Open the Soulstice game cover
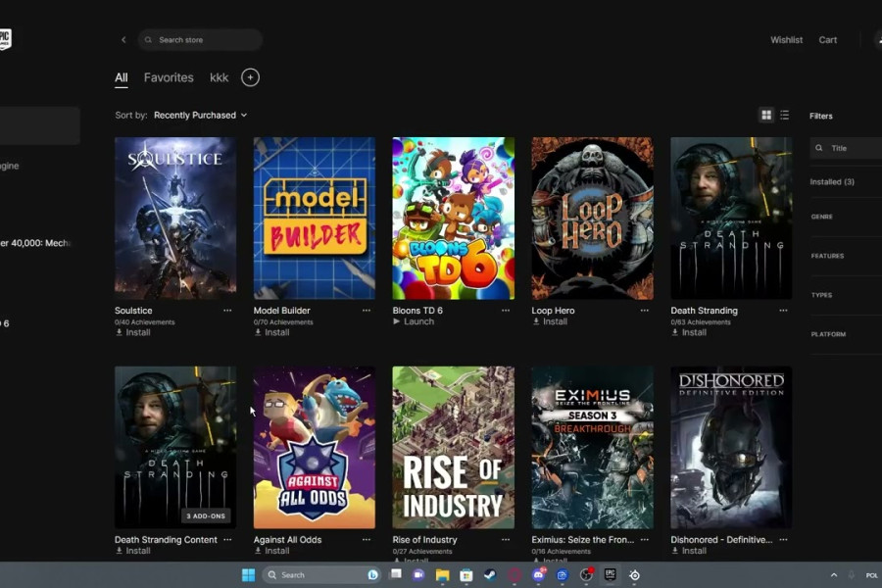882x588 pixels. point(175,219)
